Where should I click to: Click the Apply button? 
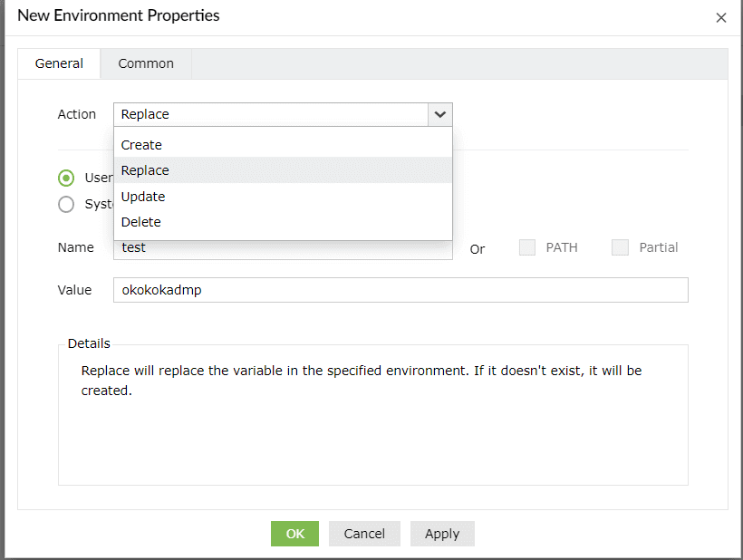tap(442, 534)
